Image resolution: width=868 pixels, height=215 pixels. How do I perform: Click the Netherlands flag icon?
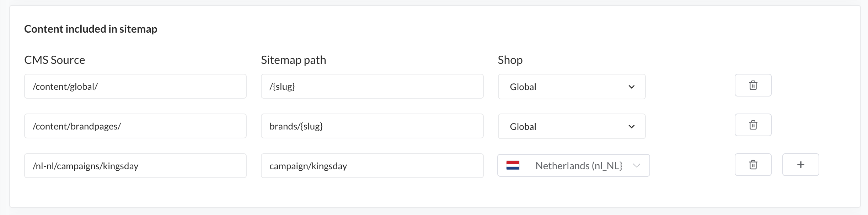(x=513, y=165)
